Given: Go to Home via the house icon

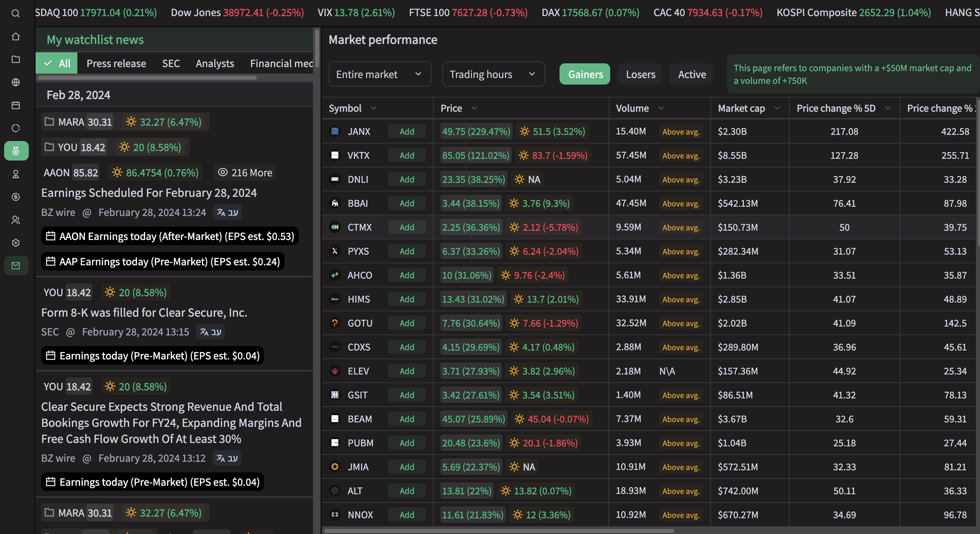Looking at the screenshot, I should click(x=16, y=37).
